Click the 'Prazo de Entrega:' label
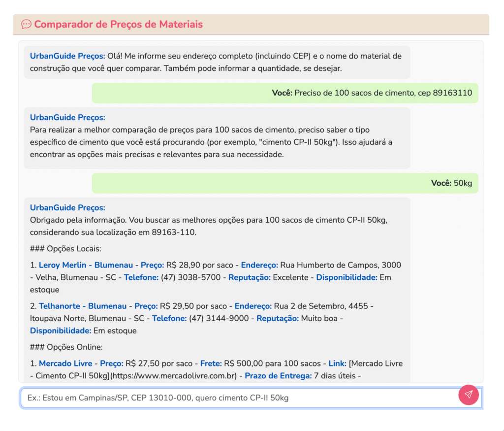The width and height of the screenshot is (504, 431). (278, 376)
